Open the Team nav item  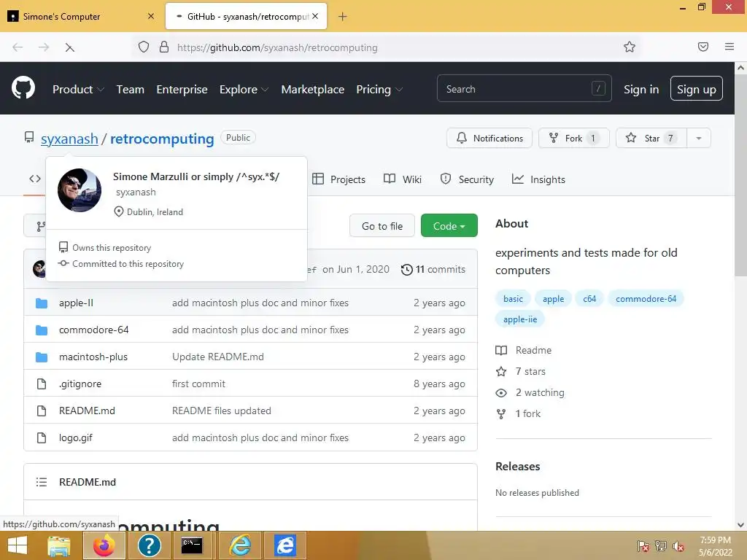pyautogui.click(x=130, y=90)
